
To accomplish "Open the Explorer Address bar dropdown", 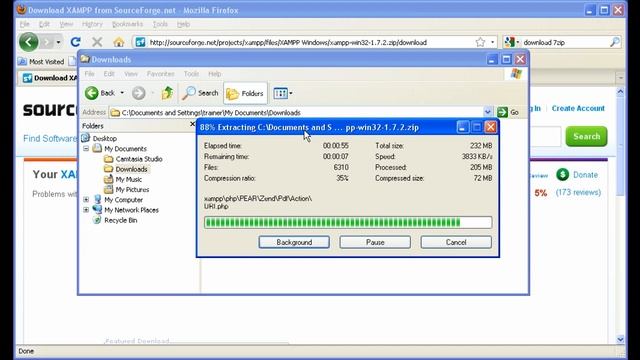I will (488, 112).
